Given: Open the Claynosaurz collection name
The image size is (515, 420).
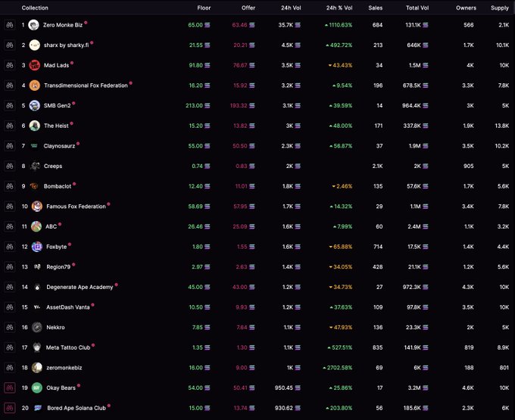Looking at the screenshot, I should [x=59, y=146].
